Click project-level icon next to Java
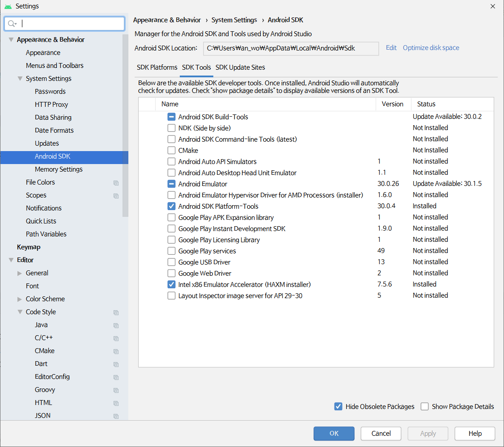 point(116,325)
